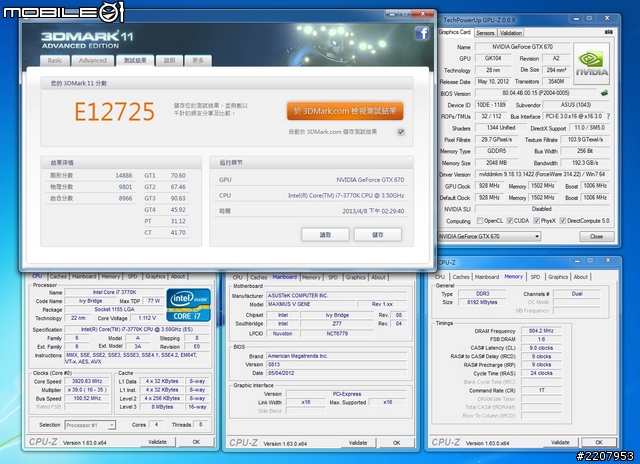Click the GPU-Z Name field value

click(522, 47)
